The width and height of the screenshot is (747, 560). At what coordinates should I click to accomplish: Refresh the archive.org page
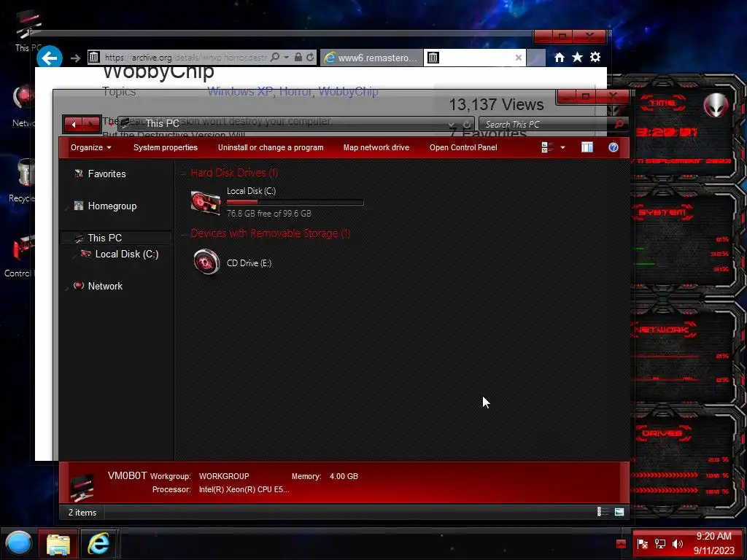[310, 58]
